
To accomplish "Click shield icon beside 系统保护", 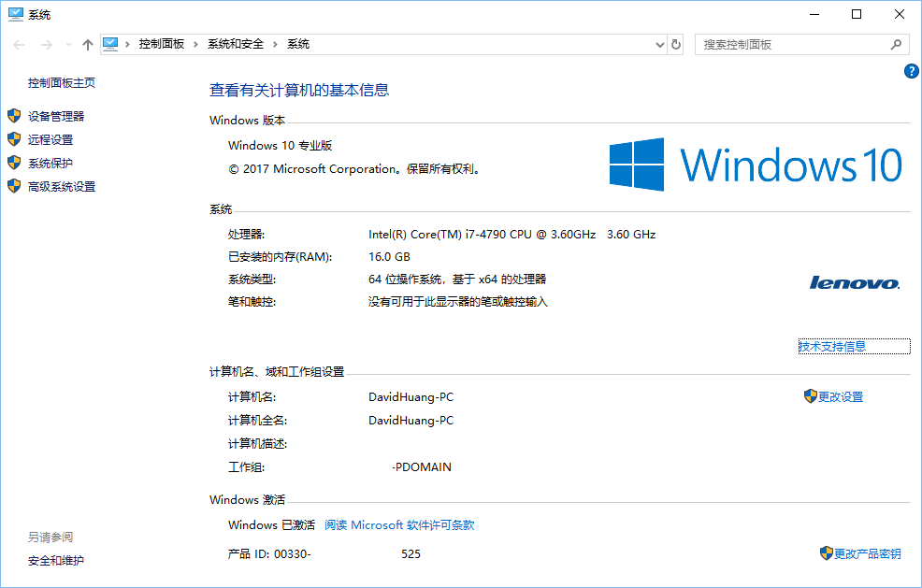I will coord(14,163).
